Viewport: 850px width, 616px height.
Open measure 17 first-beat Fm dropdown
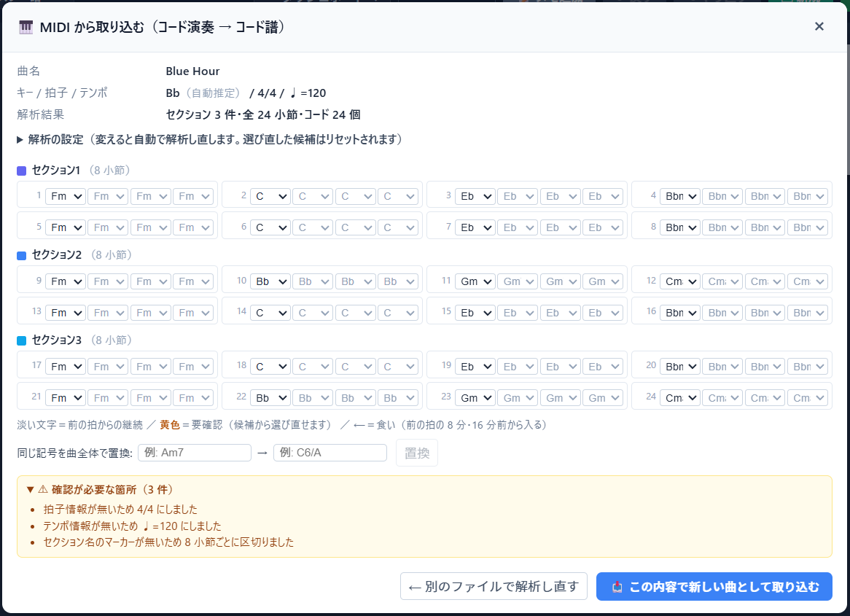pos(65,367)
